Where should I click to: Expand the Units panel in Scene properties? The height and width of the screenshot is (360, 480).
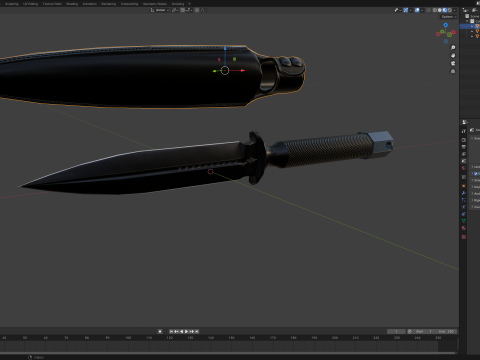(475, 167)
